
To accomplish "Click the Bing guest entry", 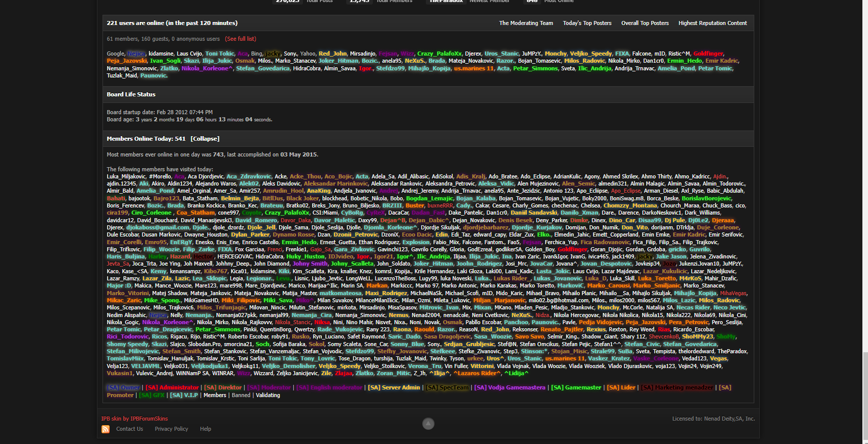I will tap(257, 54).
